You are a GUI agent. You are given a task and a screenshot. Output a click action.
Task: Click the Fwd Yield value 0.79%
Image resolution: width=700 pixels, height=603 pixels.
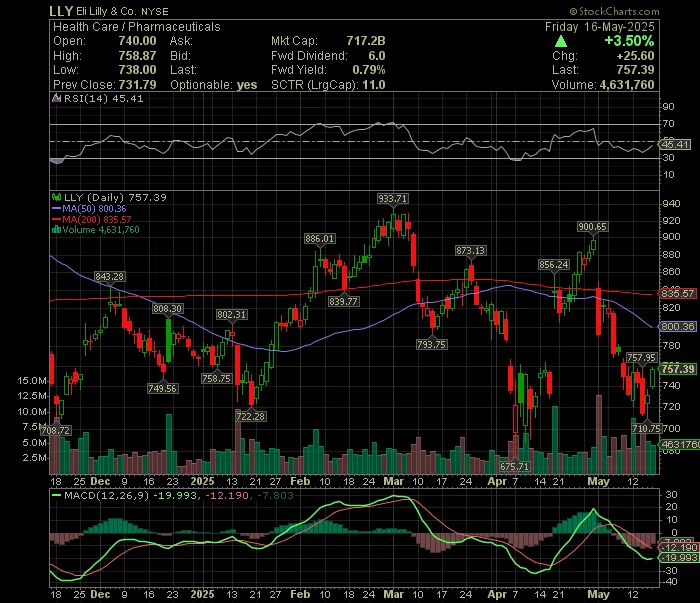coord(369,70)
